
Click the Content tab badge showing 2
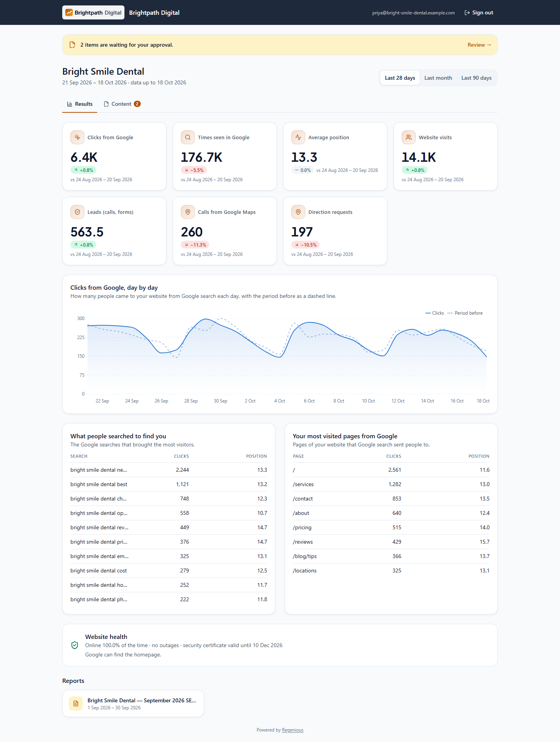137,104
